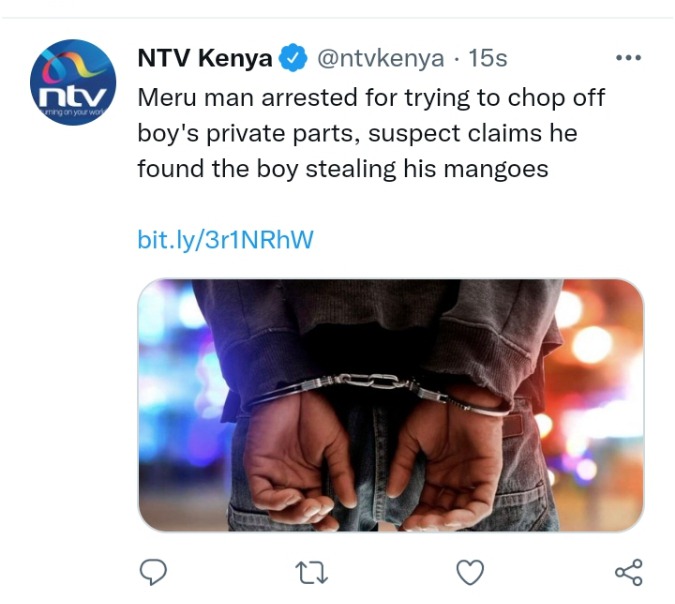Open the tweet via the 15s timestamp
This screenshot has width=675, height=604.
point(488,58)
